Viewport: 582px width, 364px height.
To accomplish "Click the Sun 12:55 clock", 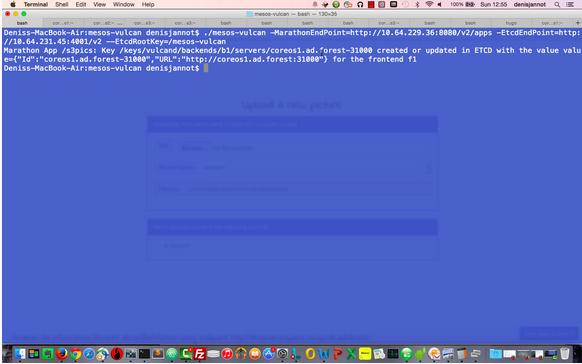I will [x=493, y=4].
